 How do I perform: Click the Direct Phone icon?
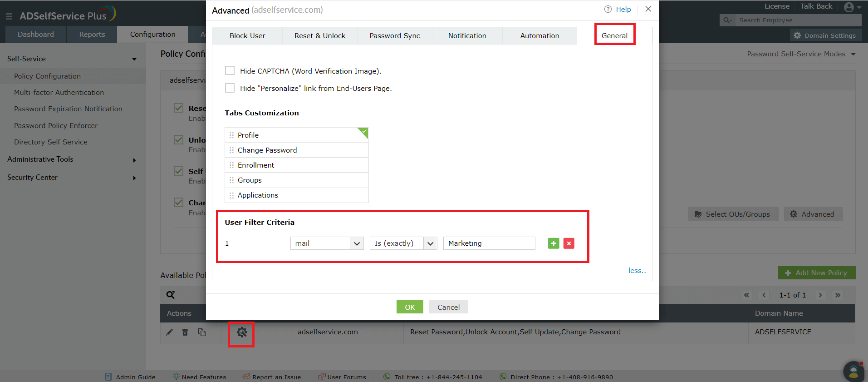503,377
